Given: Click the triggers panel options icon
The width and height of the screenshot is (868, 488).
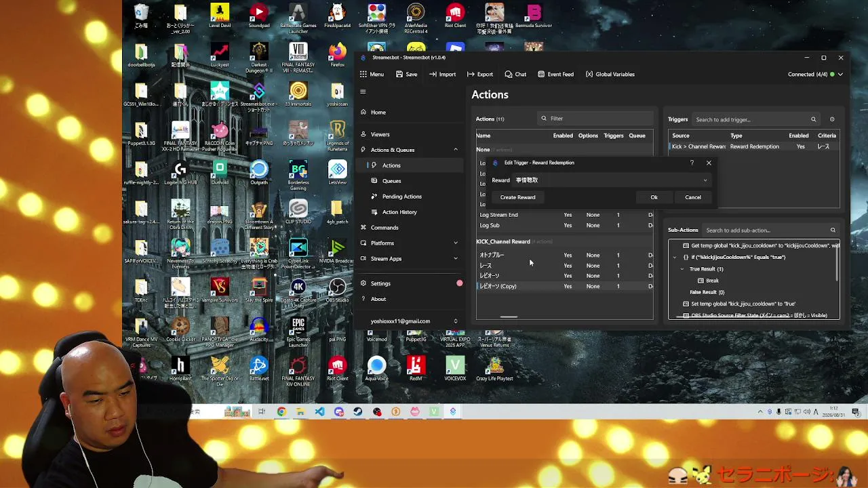Looking at the screenshot, I should click(832, 119).
